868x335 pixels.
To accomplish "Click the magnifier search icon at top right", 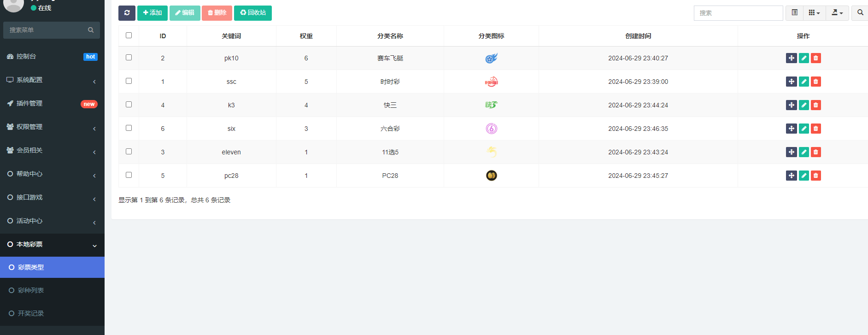I will 860,13.
